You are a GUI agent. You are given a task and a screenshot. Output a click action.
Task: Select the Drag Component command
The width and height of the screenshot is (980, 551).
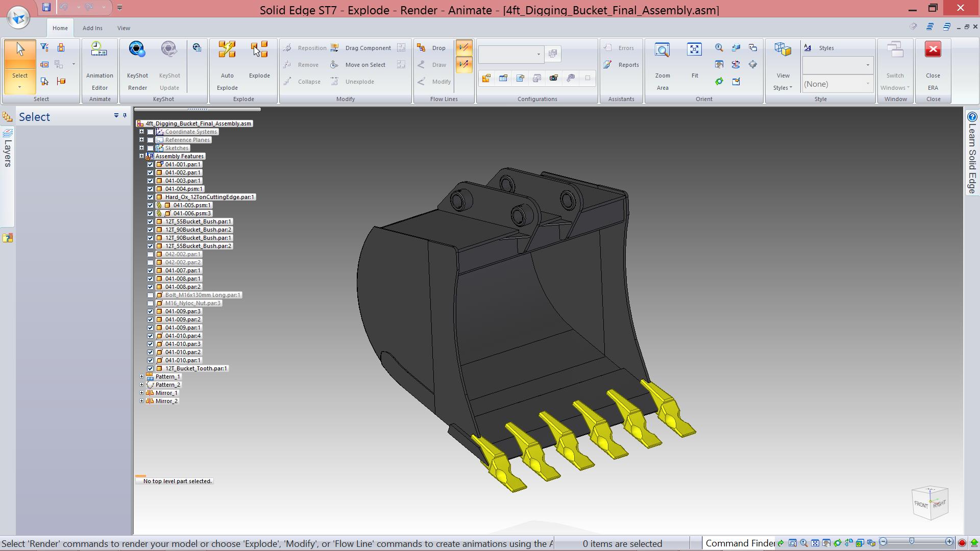(x=361, y=48)
